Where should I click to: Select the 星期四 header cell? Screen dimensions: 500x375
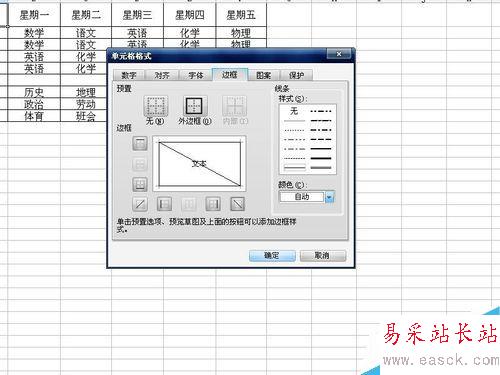(190, 15)
